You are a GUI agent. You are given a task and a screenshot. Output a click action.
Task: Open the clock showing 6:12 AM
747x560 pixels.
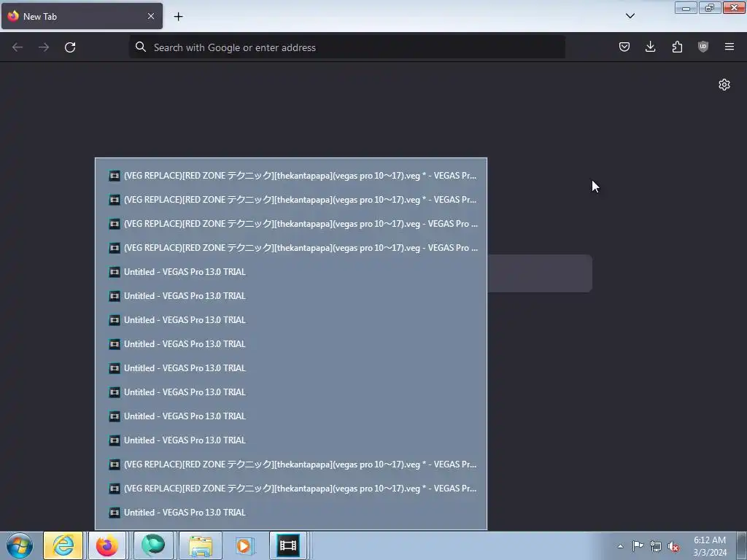click(710, 546)
